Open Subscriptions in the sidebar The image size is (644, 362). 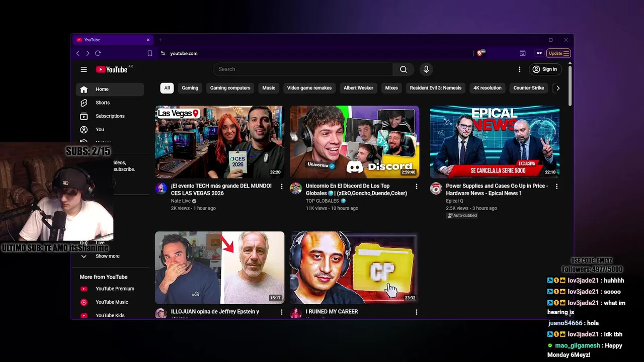click(x=110, y=116)
